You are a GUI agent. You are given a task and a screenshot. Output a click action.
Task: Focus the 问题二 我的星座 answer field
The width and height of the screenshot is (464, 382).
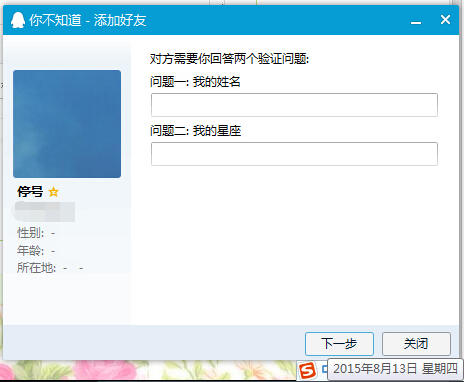tap(294, 154)
